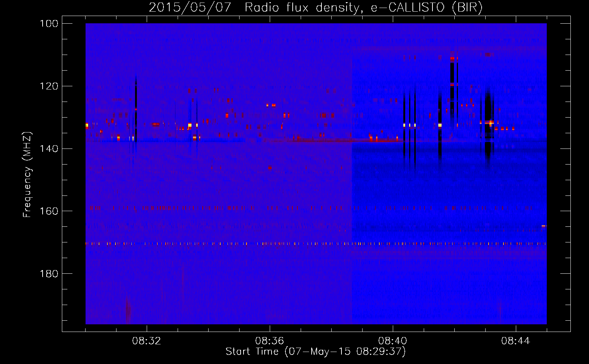The height and width of the screenshot is (364, 589).
Task: Click the 08:40 time tick label
Action: click(x=392, y=341)
